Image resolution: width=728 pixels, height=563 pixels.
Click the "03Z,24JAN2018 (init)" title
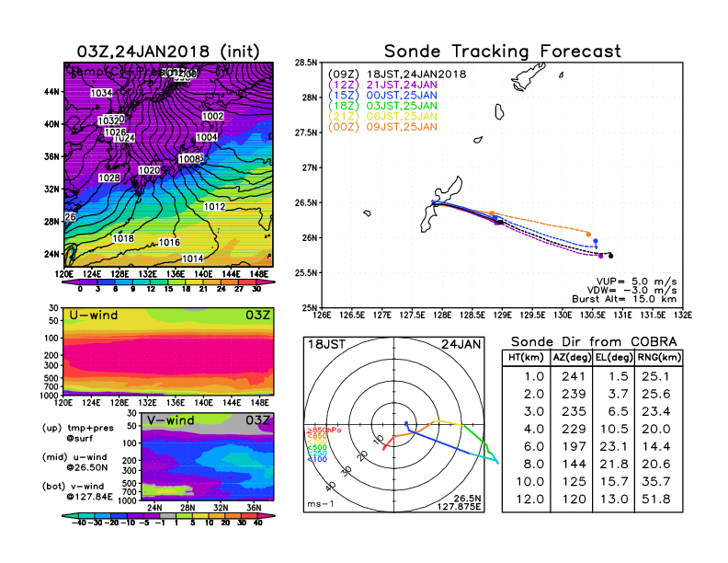coord(168,52)
